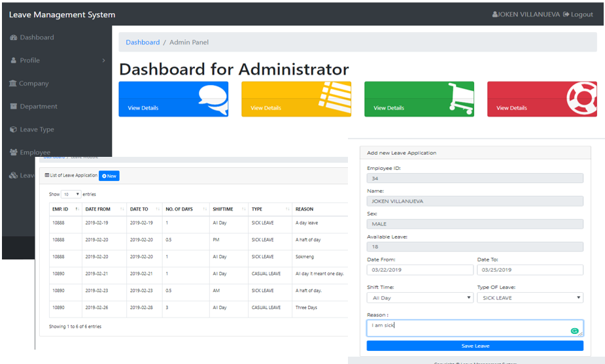The height and width of the screenshot is (364, 605).
Task: Click the Save Leave button
Action: pos(475,346)
